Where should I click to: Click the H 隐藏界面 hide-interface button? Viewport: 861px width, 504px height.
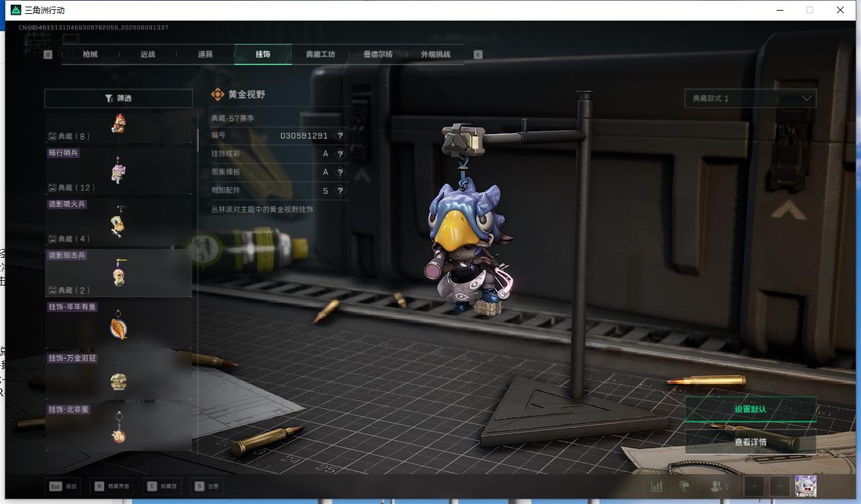(112, 486)
